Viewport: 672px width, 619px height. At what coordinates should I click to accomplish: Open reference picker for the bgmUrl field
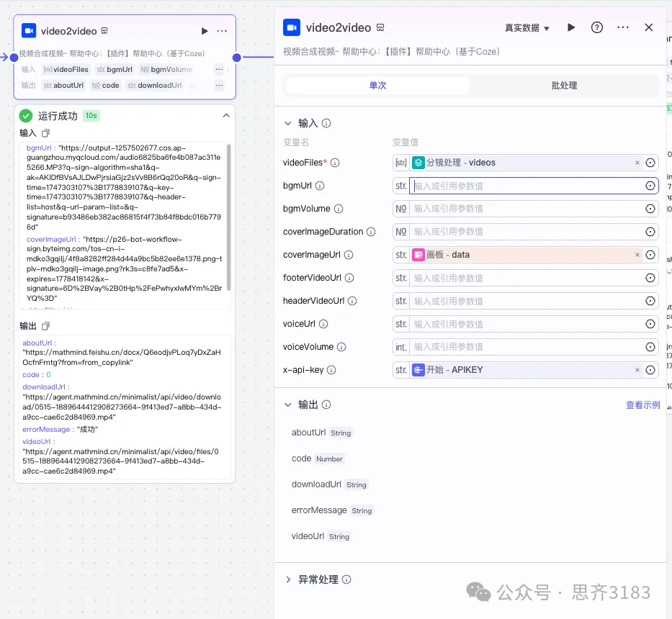(x=650, y=186)
